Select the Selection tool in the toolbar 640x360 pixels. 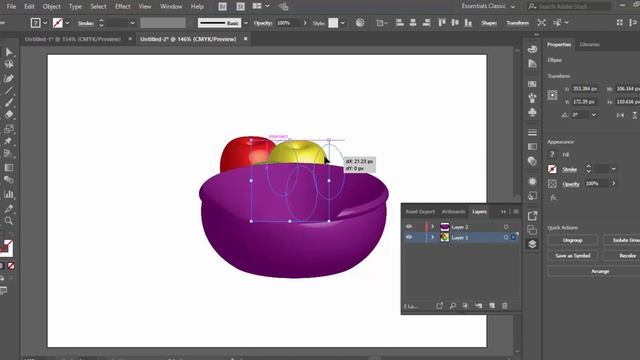(x=9, y=52)
